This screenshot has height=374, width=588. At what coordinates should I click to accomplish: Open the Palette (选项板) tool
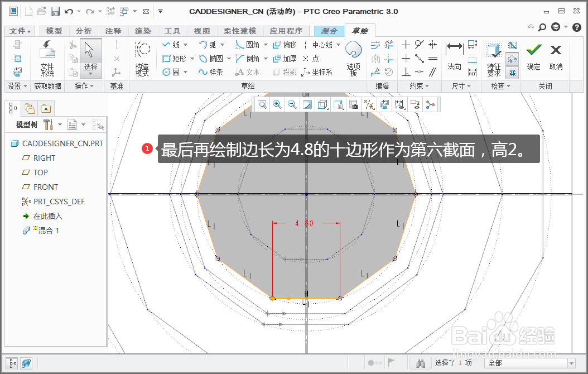coord(353,58)
